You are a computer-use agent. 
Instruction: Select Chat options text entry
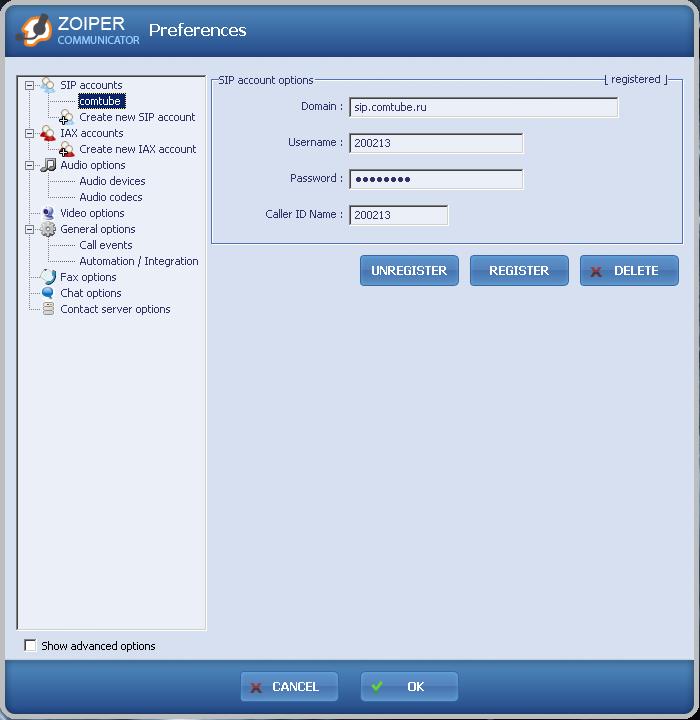coord(90,293)
